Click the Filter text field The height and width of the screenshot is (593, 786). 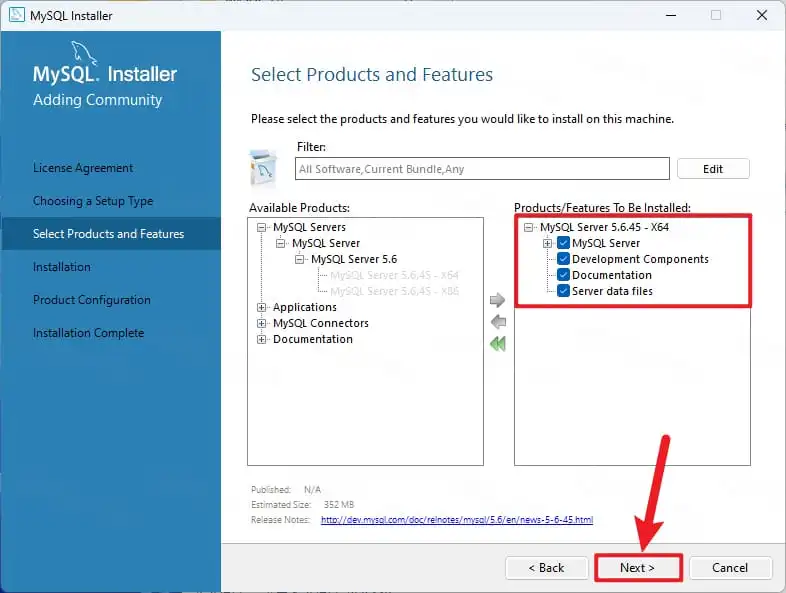click(x=482, y=169)
